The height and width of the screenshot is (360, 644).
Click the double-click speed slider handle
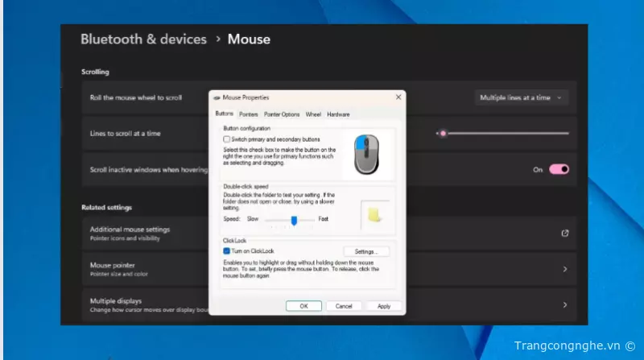pyautogui.click(x=295, y=219)
